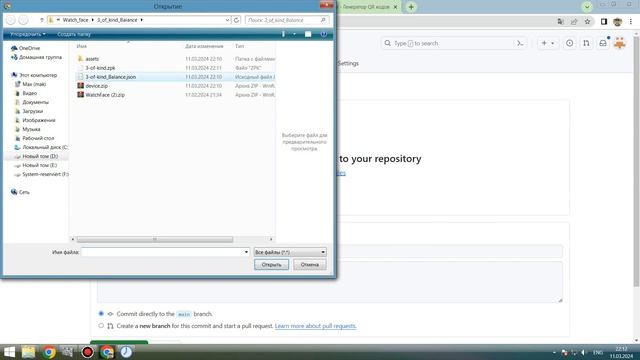This screenshot has width=640, height=360.
Task: Open the GitHub user avatar menu
Action: click(620, 43)
